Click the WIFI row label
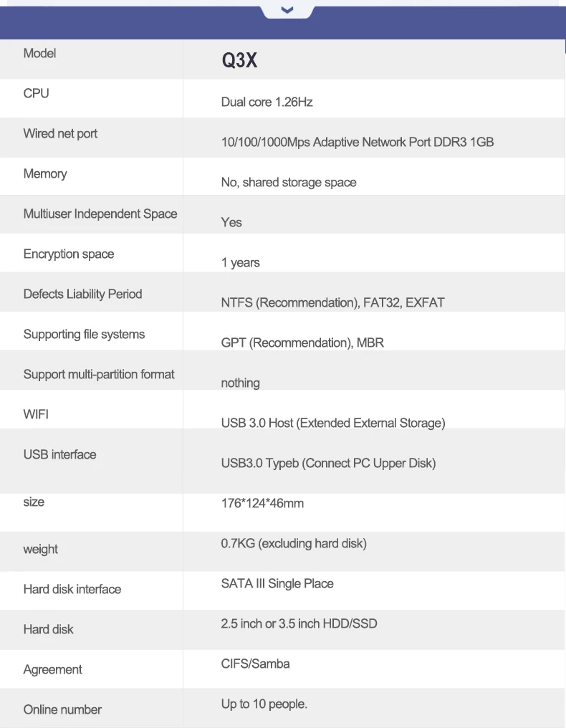The image size is (566, 728). [x=36, y=415]
